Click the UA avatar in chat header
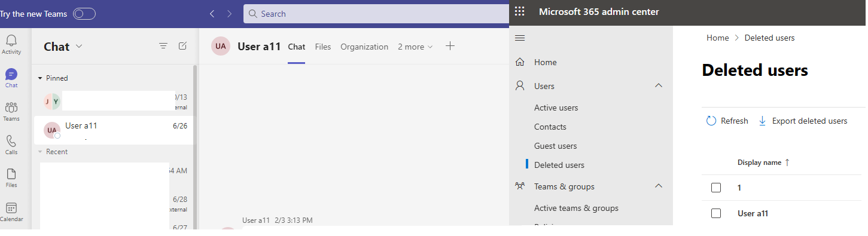Screen dimensions: 868x236 click(x=221, y=46)
